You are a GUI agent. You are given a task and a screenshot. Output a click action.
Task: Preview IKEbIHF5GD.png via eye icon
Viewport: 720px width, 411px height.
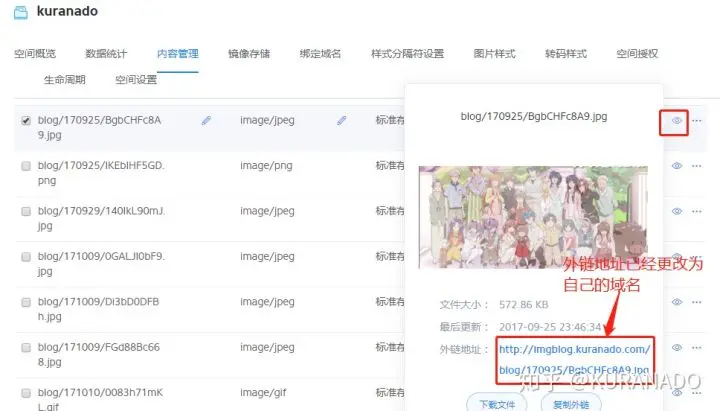pyautogui.click(x=676, y=166)
